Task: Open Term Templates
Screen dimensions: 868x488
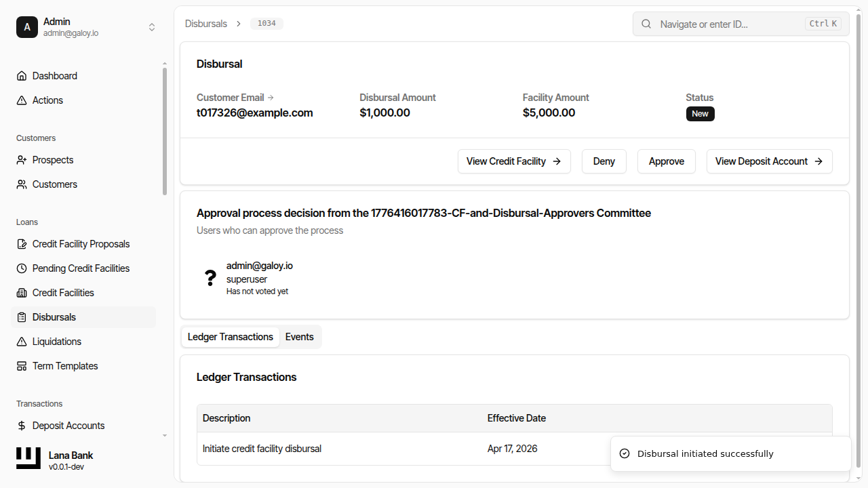Action: (x=64, y=365)
